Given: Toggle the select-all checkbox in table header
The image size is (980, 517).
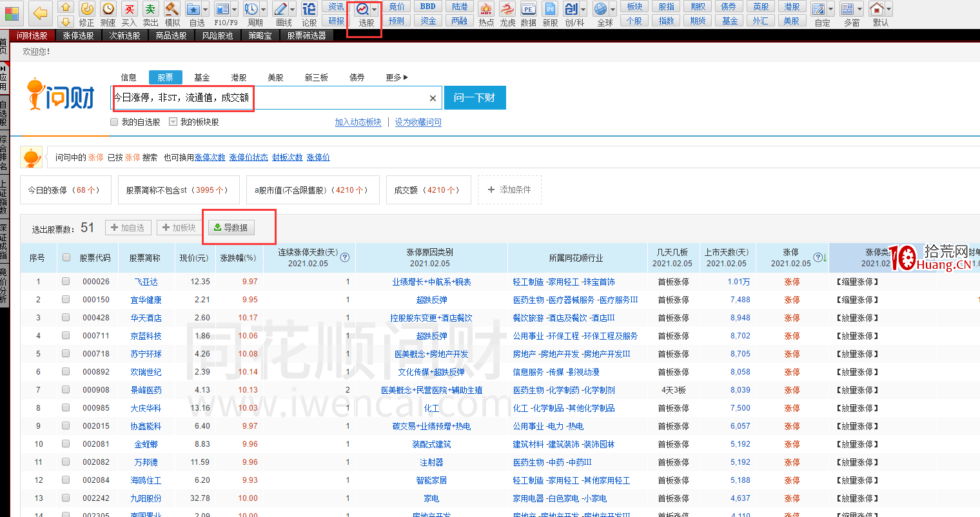Looking at the screenshot, I should click(66, 258).
